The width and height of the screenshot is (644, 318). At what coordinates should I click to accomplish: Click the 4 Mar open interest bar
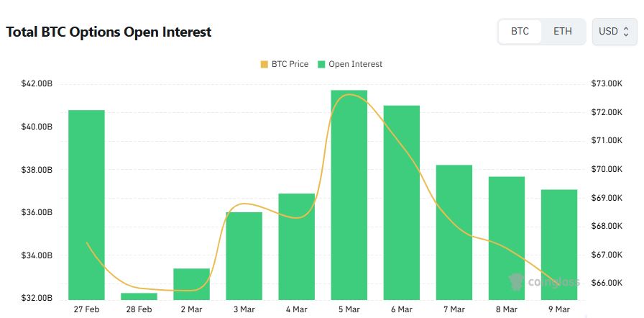click(x=296, y=246)
